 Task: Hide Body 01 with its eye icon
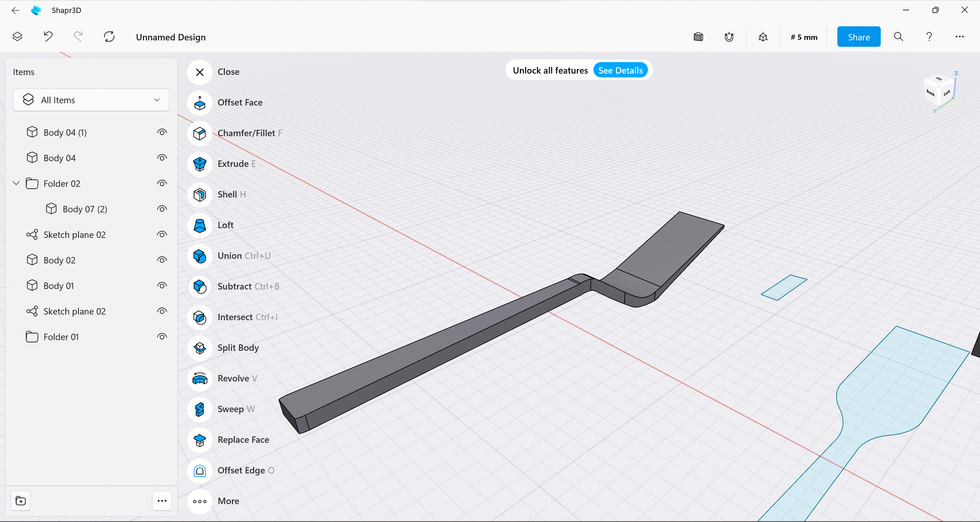[x=162, y=286]
